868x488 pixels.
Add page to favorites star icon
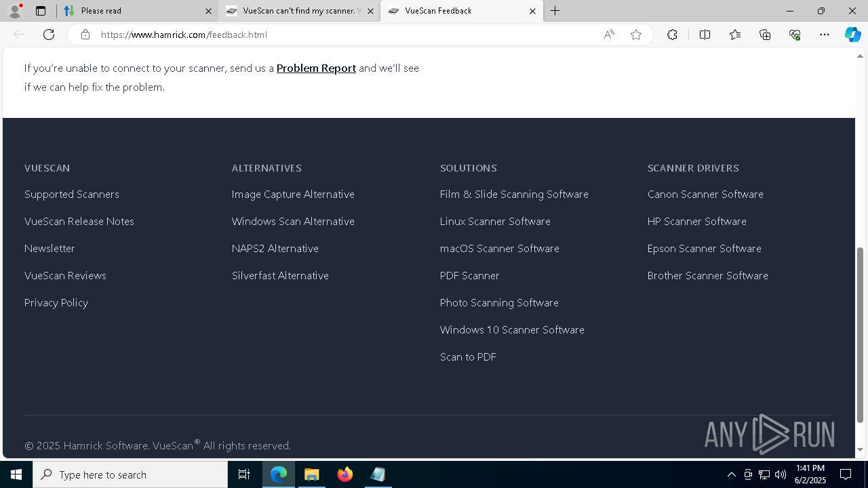click(x=636, y=35)
